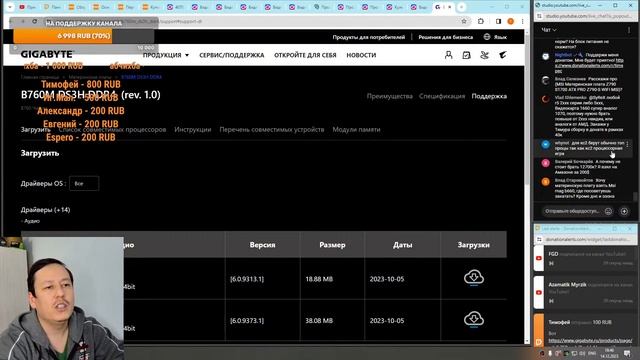
Task: Open ОТКРОЙТЕ ДЛЯ СЕБЯ menu
Action: [305, 55]
